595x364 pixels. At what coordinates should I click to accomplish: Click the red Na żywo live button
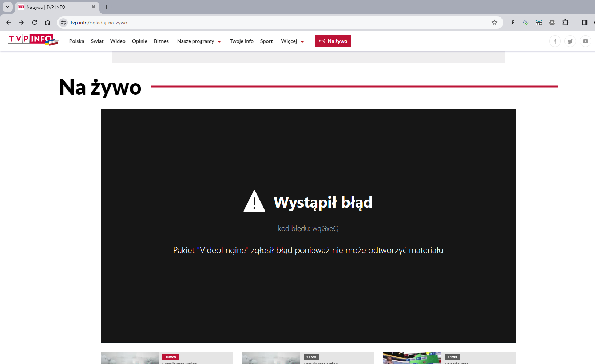coord(333,41)
